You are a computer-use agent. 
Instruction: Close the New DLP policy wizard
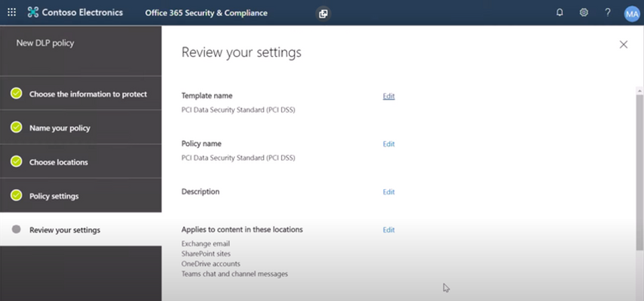(x=623, y=44)
